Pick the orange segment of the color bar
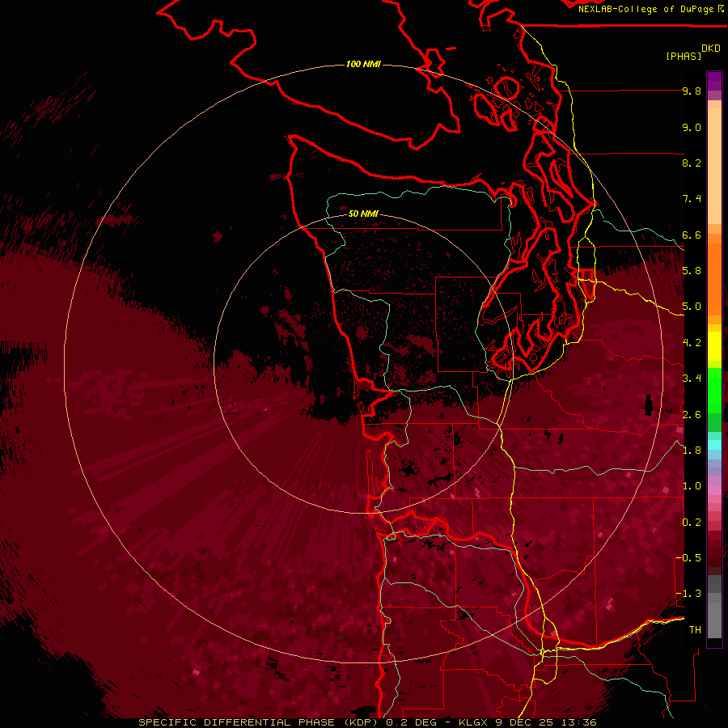This screenshot has height=728, width=728. pyautogui.click(x=714, y=278)
